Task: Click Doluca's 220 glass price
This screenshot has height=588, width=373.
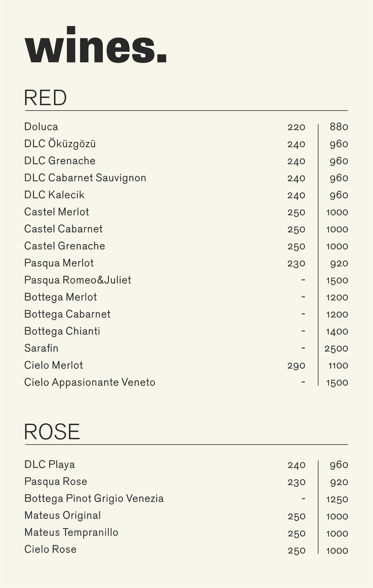Action: click(x=296, y=127)
